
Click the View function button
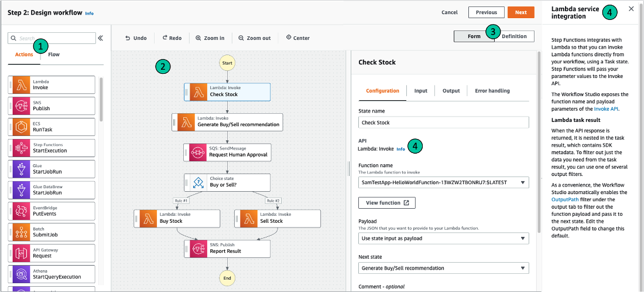[x=387, y=203]
